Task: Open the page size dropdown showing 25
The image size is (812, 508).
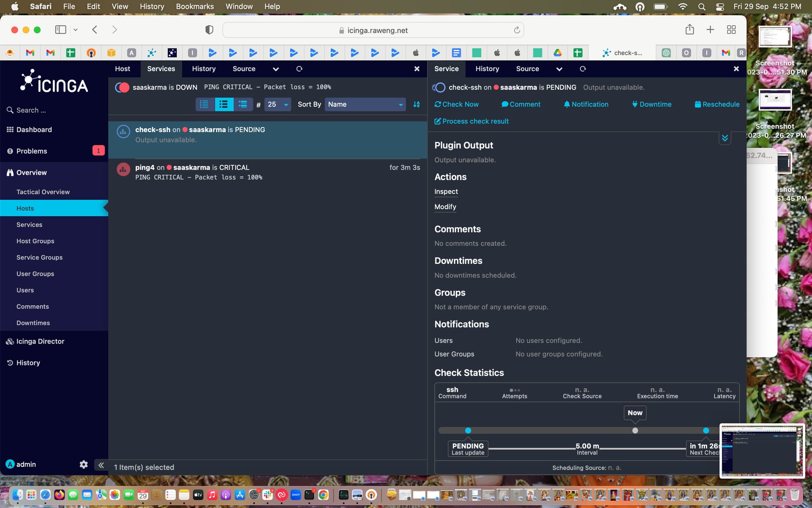Action: pos(277,104)
